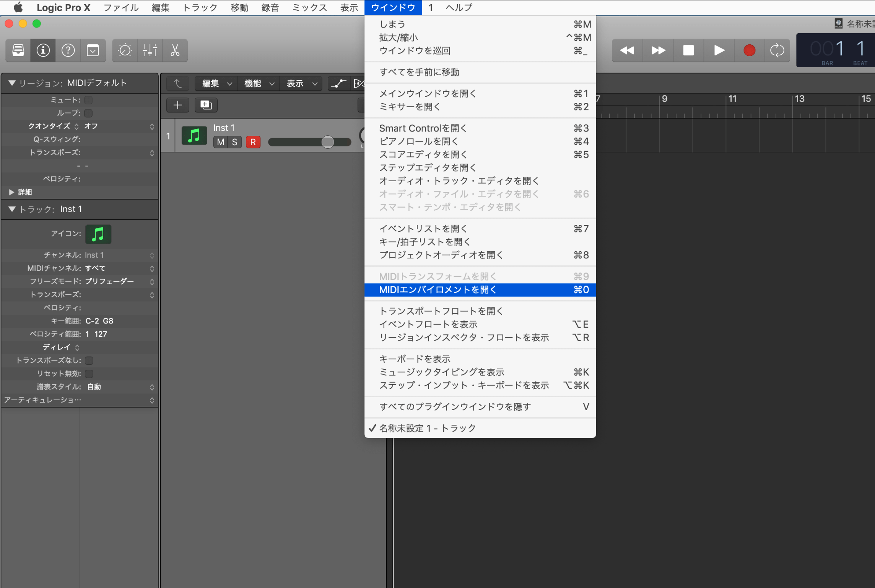Select すべてを手前に移動 menu item
Viewport: 875px width, 588px height.
tap(480, 72)
